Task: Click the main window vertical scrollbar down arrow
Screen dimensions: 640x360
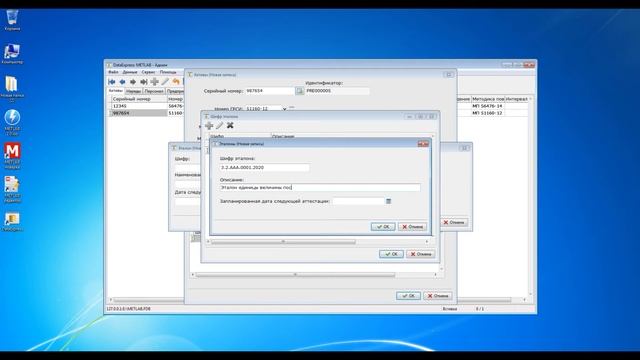Action: (531, 294)
